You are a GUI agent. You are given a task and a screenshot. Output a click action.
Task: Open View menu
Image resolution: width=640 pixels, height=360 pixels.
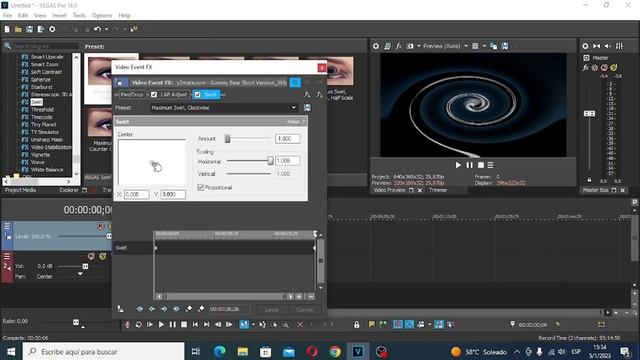click(40, 16)
